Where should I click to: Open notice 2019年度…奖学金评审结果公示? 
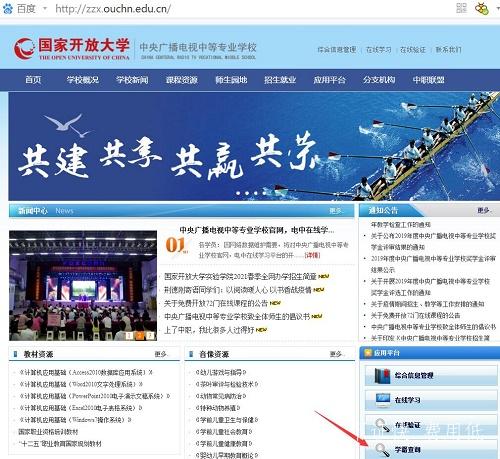[433, 264]
